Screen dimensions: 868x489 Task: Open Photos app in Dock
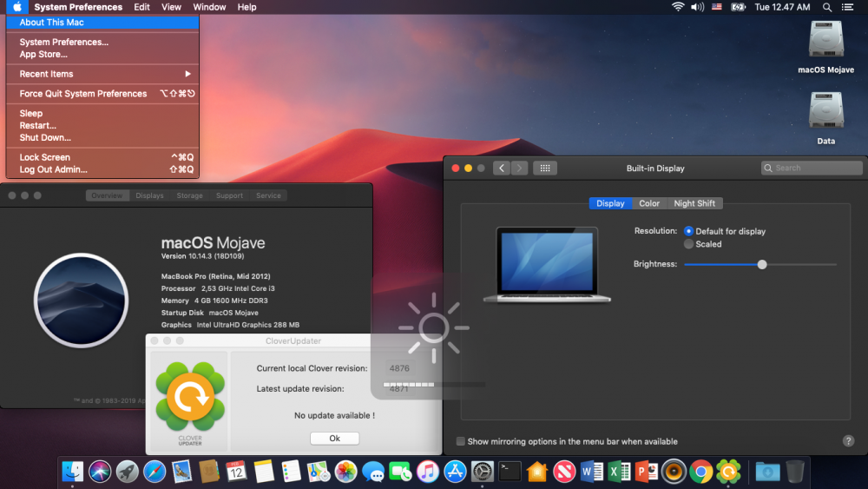tap(346, 472)
